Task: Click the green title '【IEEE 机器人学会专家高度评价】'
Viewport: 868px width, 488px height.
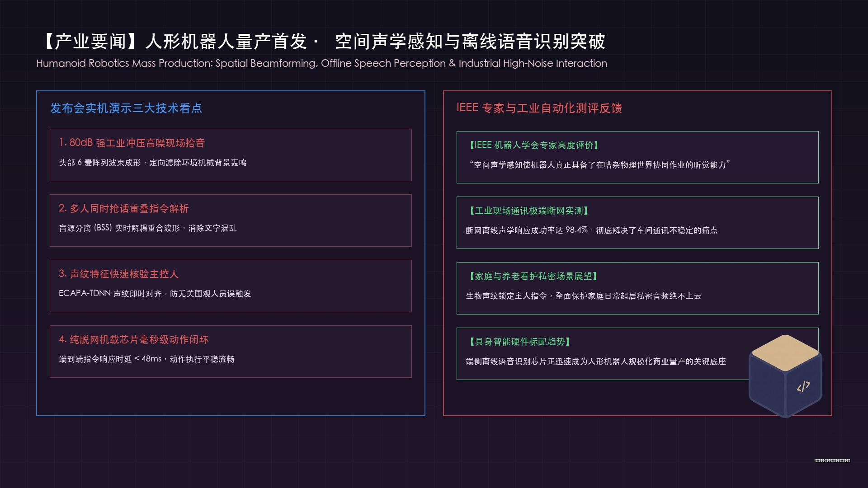Action: [533, 145]
